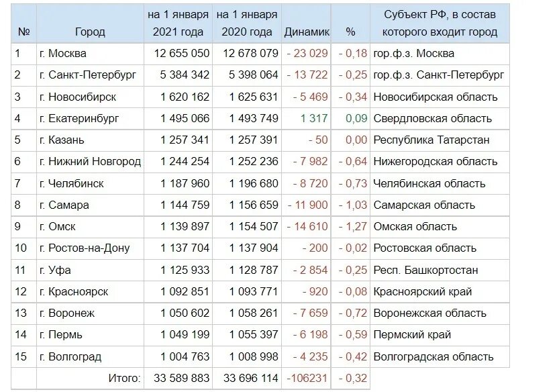Select the на 1 января 2021 года header
Image resolution: width=559 pixels, height=392 pixels.
(178, 23)
